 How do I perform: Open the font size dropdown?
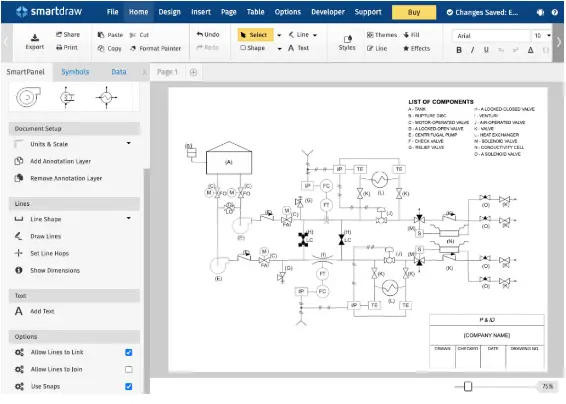click(549, 35)
